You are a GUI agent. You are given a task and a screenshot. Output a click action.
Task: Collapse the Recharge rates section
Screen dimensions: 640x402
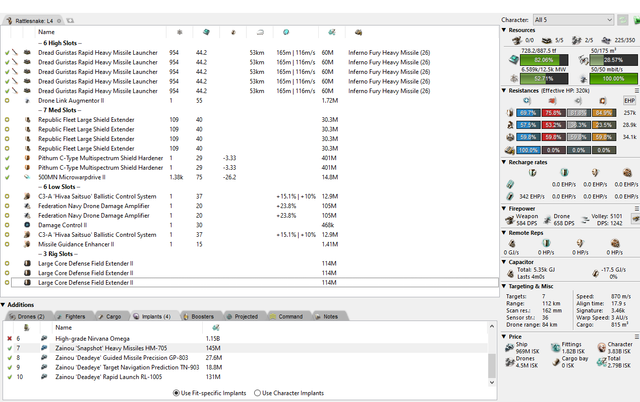504,162
